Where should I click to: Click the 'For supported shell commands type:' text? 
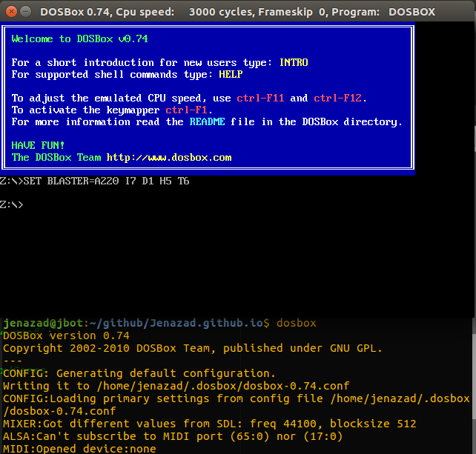click(x=112, y=74)
